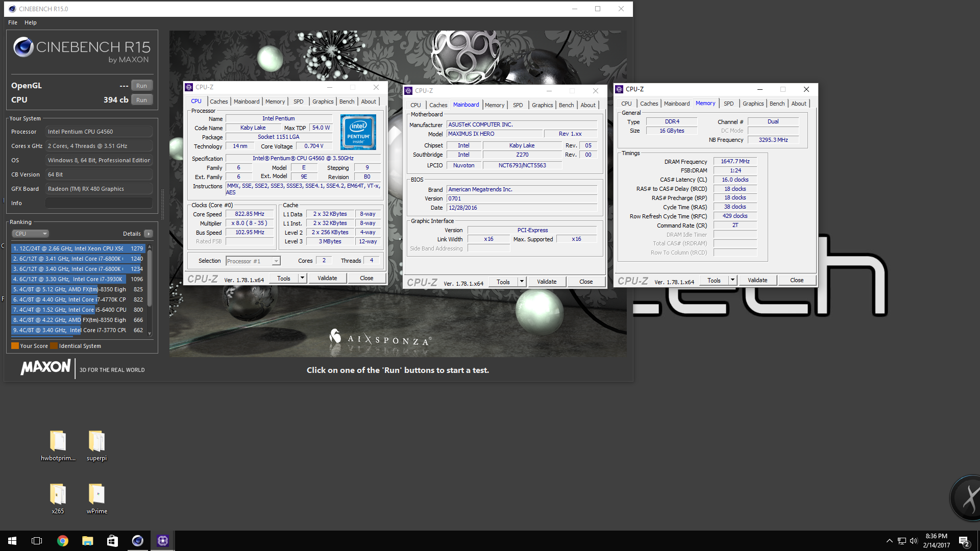Click the network tray icon
The width and height of the screenshot is (980, 551).
coord(902,541)
